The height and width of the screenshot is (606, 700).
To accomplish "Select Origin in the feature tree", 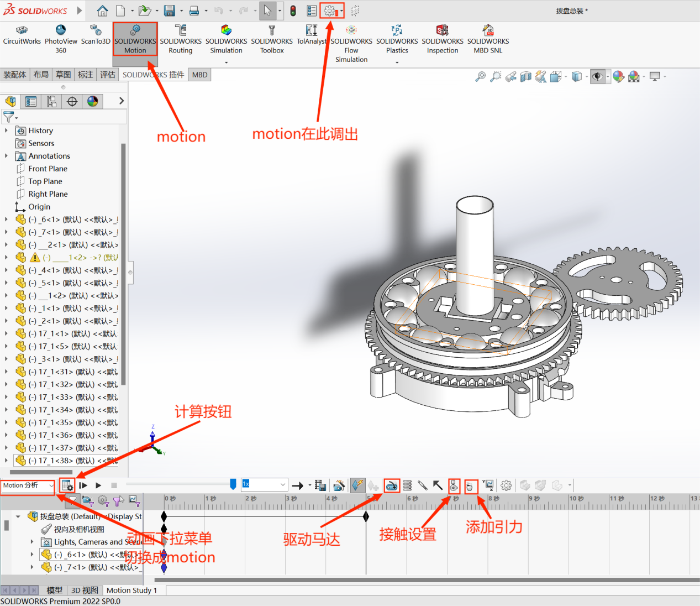I will coord(39,207).
